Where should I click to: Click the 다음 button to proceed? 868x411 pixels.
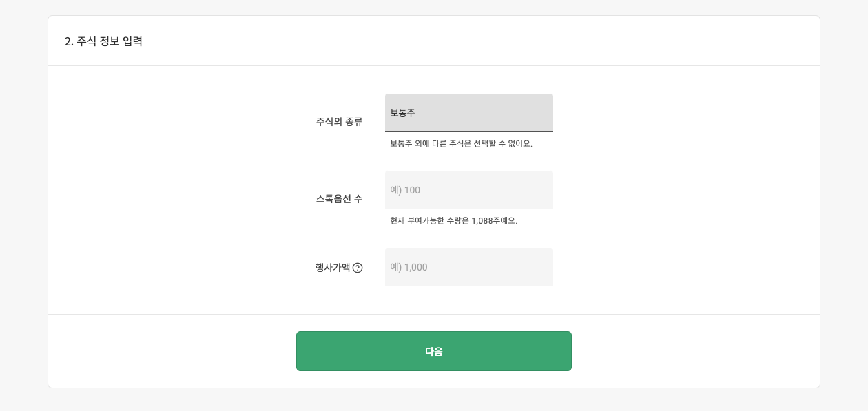point(433,351)
